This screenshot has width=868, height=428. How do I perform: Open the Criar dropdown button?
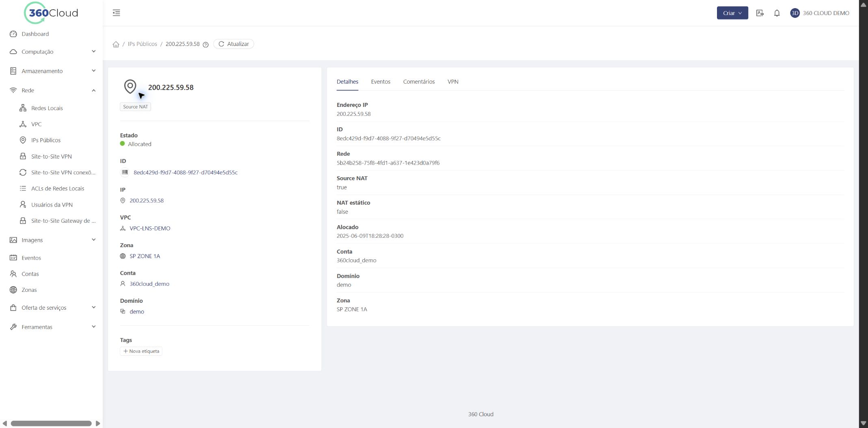732,13
